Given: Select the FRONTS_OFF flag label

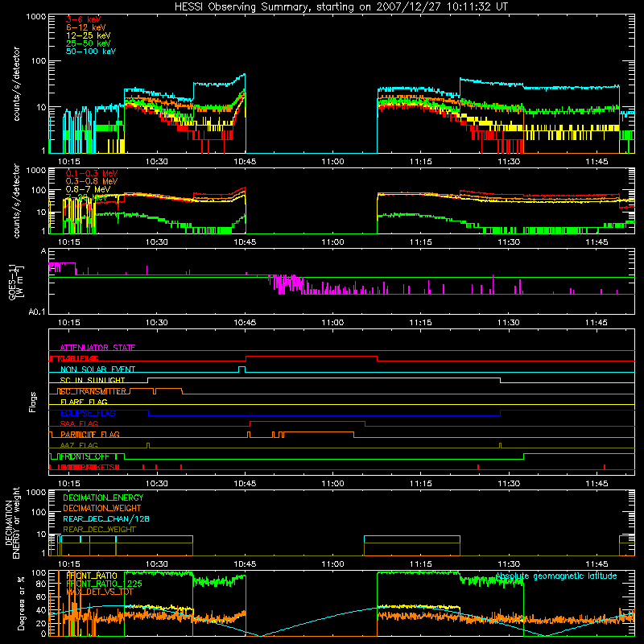Looking at the screenshot, I should click(87, 456).
